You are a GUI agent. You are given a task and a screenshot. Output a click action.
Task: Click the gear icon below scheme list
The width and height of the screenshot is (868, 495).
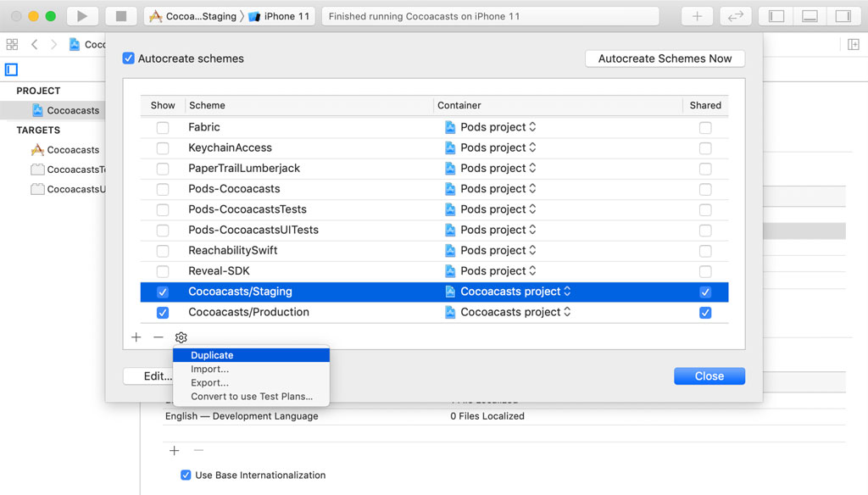click(181, 337)
